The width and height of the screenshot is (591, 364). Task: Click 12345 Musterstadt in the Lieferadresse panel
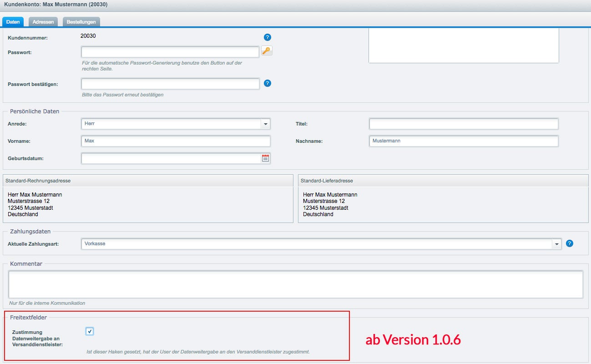326,207
